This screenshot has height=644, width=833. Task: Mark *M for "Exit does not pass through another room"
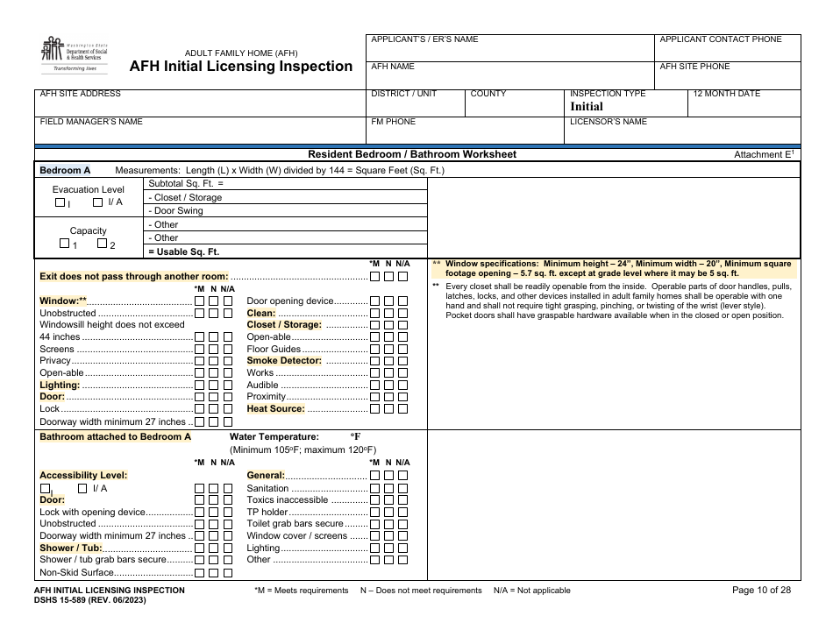point(376,277)
